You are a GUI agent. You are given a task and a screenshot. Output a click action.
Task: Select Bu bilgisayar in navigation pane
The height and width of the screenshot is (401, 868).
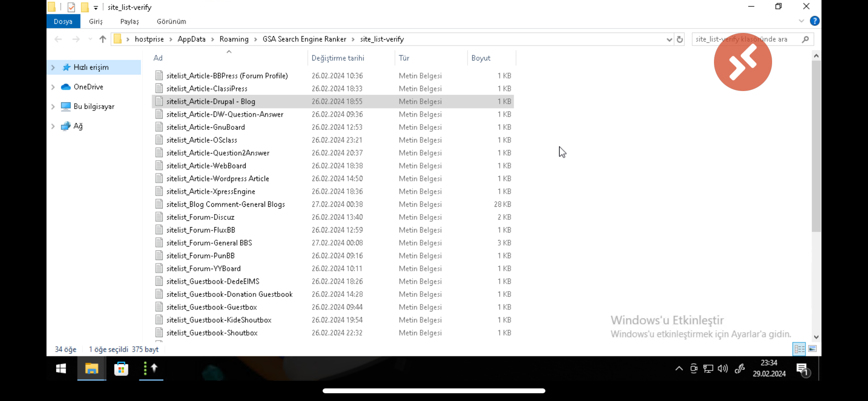coord(94,107)
